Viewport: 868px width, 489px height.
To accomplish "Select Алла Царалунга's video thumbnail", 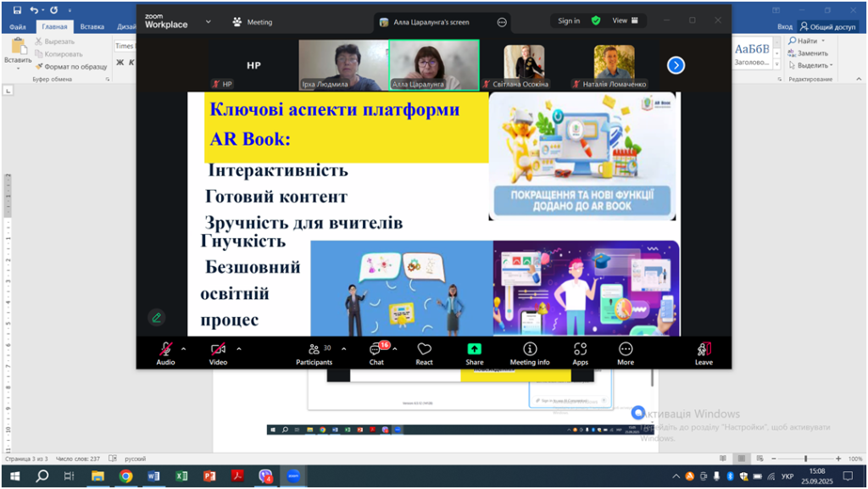I will 434,64.
